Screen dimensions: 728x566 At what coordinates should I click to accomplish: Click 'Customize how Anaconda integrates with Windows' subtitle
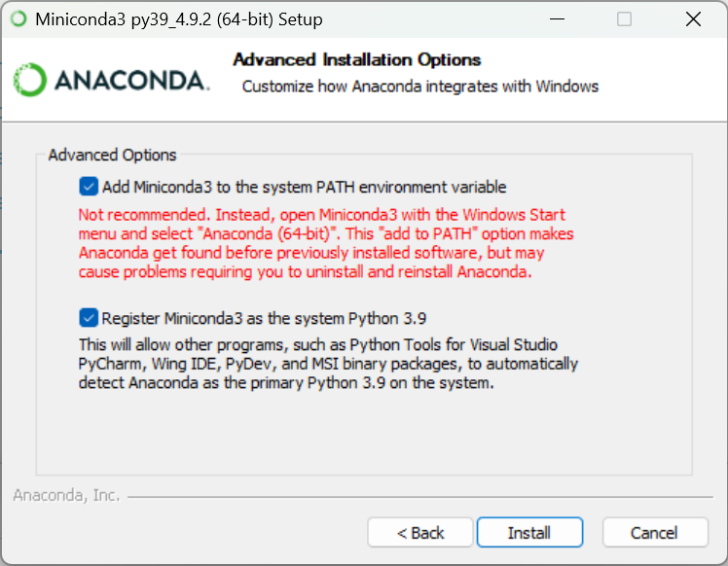(x=420, y=87)
